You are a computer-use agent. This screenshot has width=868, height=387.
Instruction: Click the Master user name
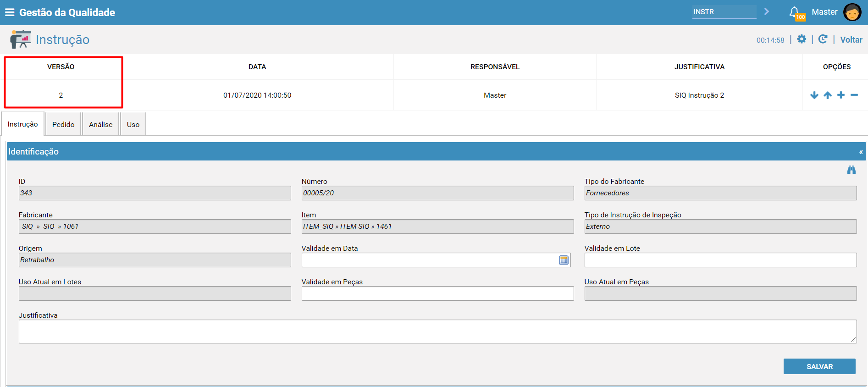tap(824, 12)
